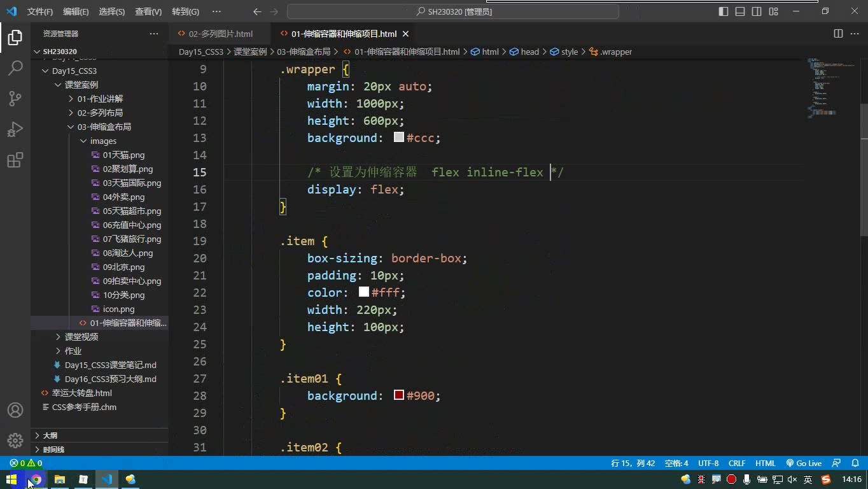Expand the 02-多列布局 folder

(x=99, y=113)
